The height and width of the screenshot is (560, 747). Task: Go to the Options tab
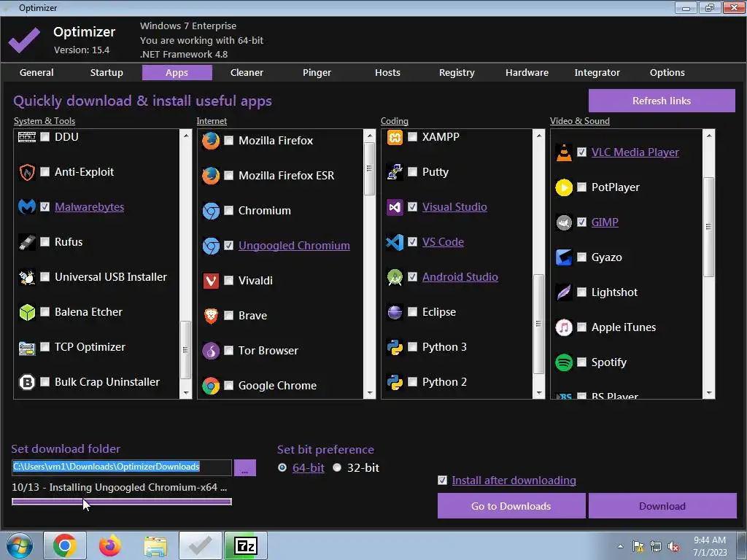(667, 72)
